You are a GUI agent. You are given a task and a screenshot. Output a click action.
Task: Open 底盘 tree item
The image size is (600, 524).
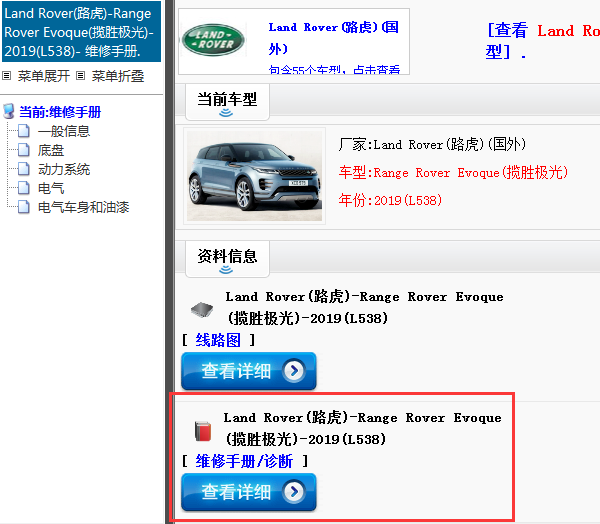(x=51, y=150)
